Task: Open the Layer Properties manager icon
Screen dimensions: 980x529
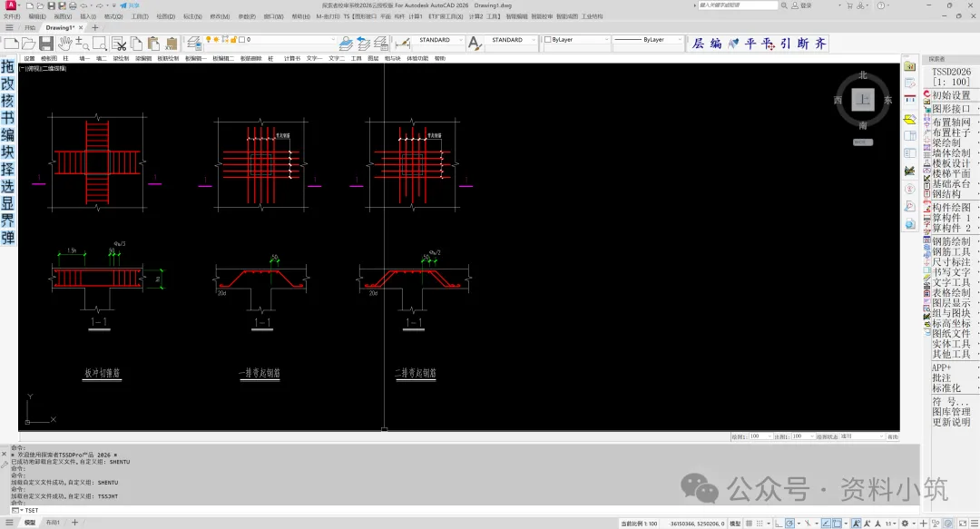Action: point(194,44)
